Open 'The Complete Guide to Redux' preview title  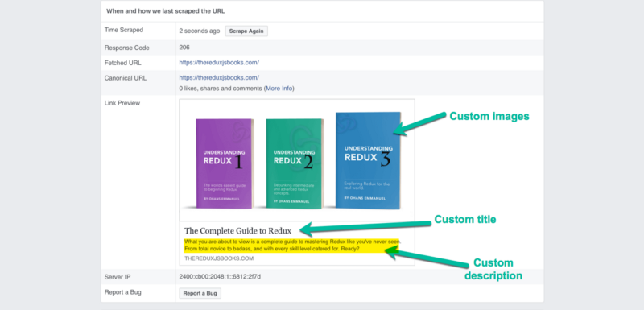237,231
